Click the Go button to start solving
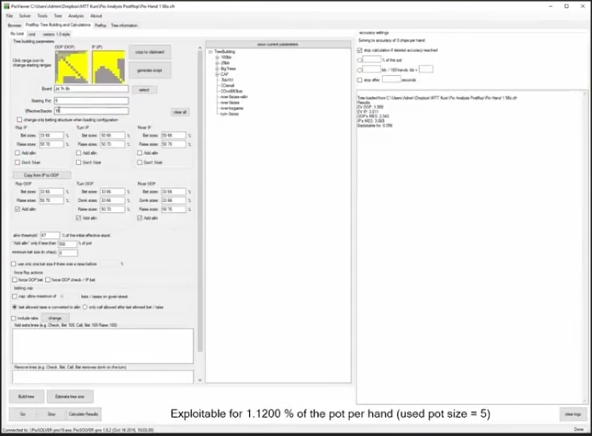This screenshot has width=592, height=436. point(23,414)
